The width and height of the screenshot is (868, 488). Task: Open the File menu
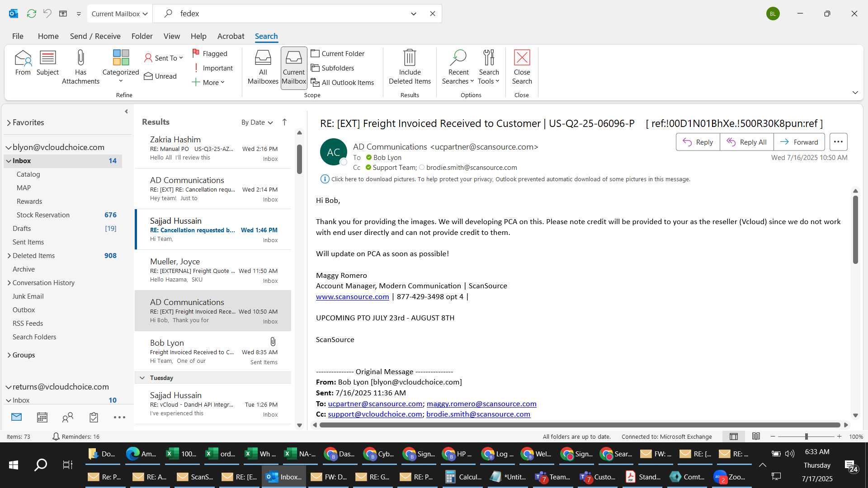pos(18,36)
